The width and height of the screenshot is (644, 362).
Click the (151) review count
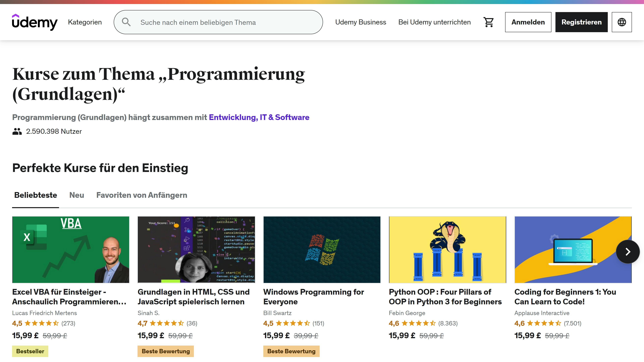click(x=318, y=323)
